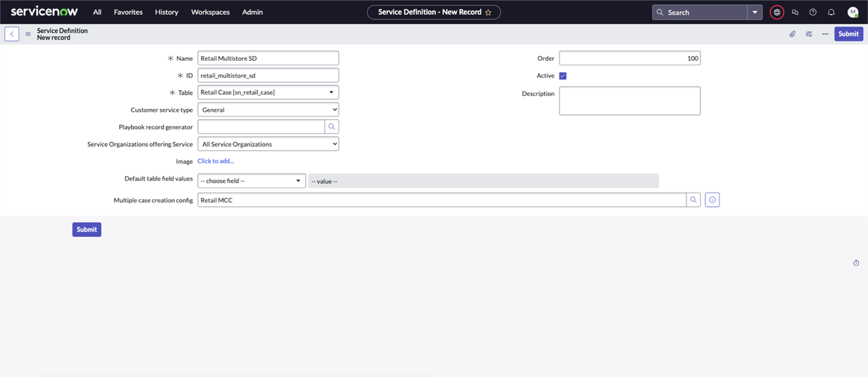
Task: Open the form context menu hamburger icon
Action: pos(28,34)
